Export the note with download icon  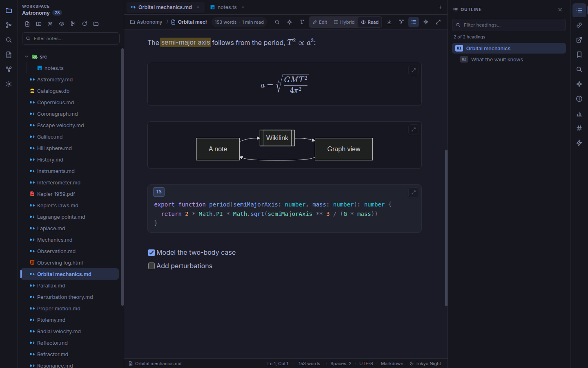tap(389, 22)
